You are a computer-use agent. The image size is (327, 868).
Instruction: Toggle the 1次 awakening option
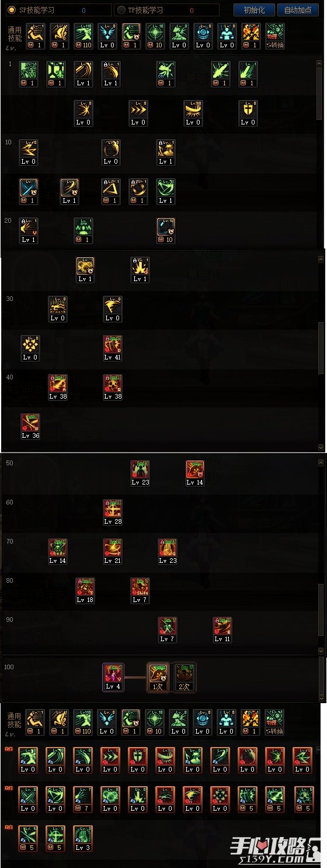point(158,677)
